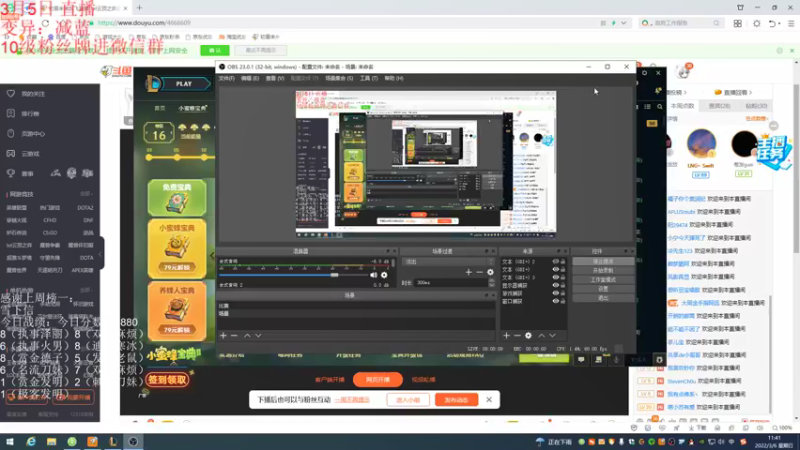The height and width of the screenshot is (450, 800).
Task: Move source up arrow in Sources panel
Action: tap(541, 336)
